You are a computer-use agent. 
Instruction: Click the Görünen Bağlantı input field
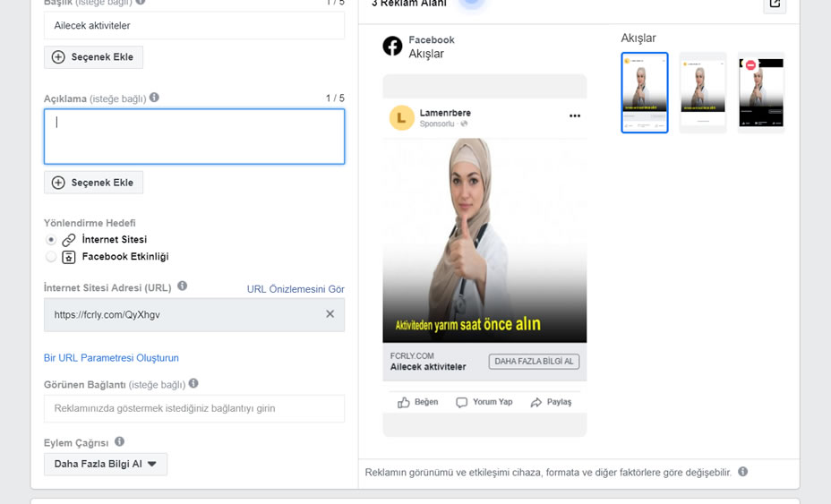click(194, 408)
